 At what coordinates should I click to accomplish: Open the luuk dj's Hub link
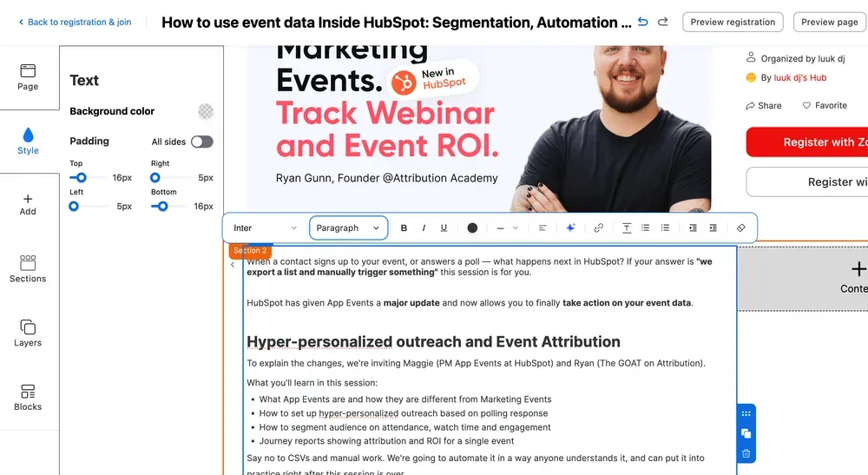point(800,78)
